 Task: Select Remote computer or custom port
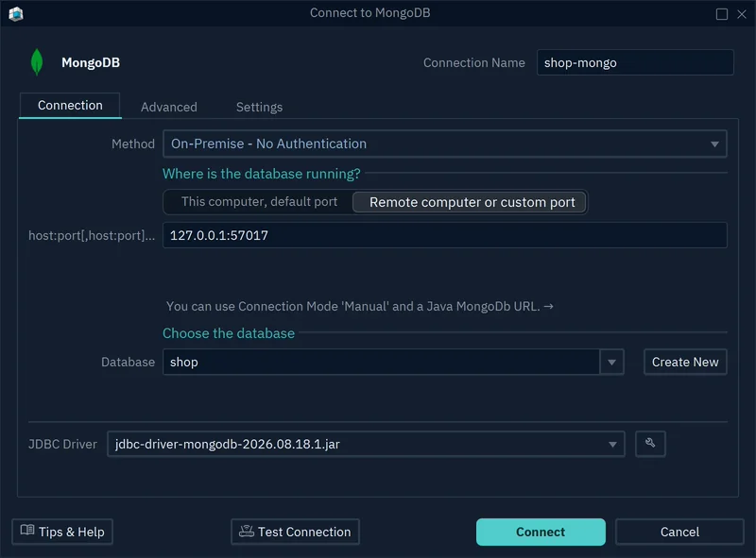point(470,202)
